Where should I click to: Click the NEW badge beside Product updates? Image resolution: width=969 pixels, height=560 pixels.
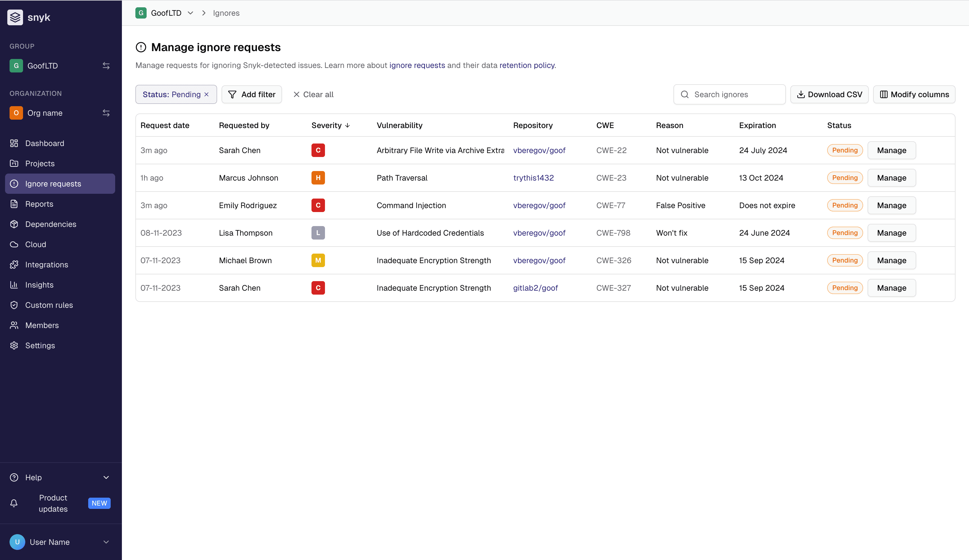pos(99,503)
